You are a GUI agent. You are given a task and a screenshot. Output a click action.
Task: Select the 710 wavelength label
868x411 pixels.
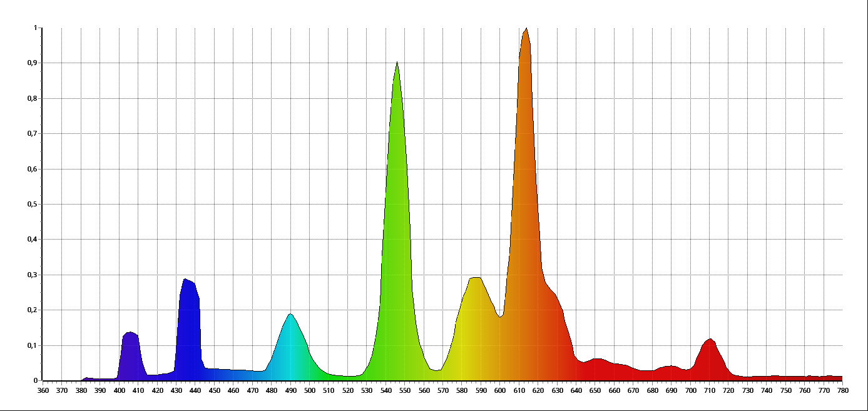click(710, 391)
